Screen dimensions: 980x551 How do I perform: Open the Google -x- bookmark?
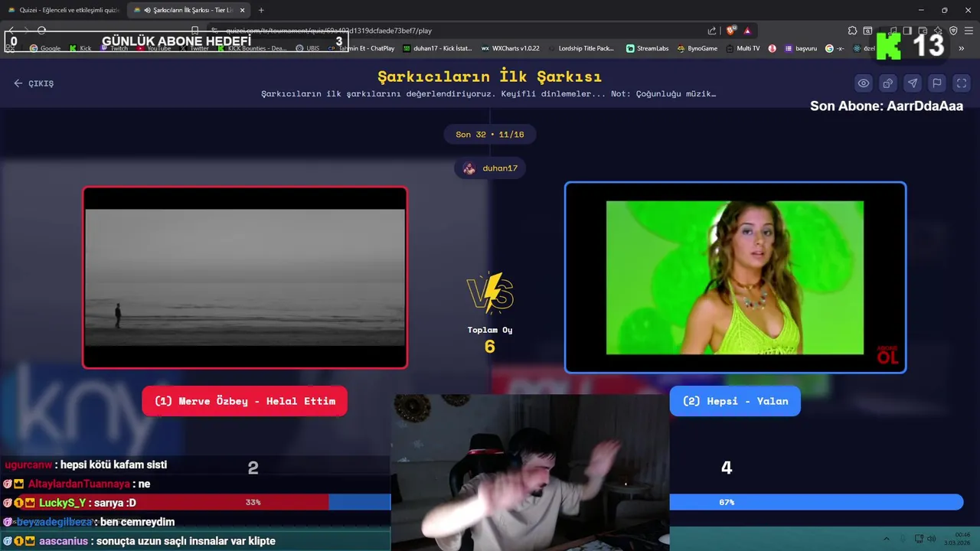[x=835, y=48]
